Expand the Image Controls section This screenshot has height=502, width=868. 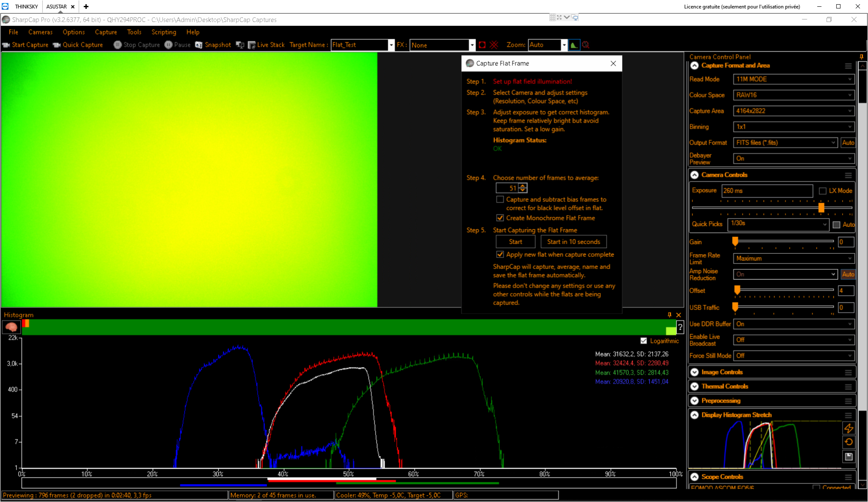694,372
